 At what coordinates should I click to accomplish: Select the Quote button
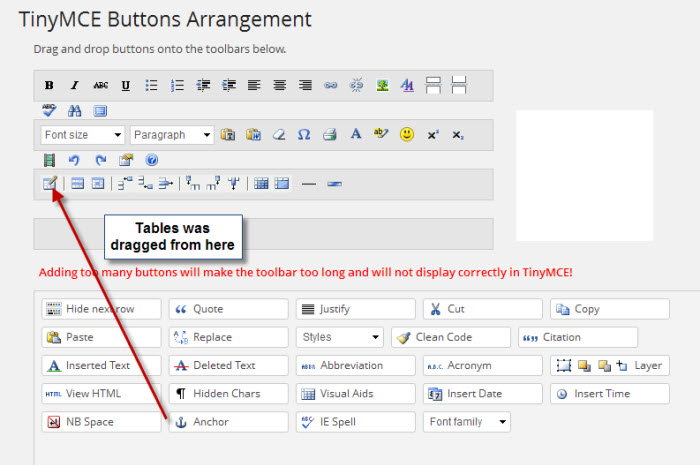tap(229, 309)
